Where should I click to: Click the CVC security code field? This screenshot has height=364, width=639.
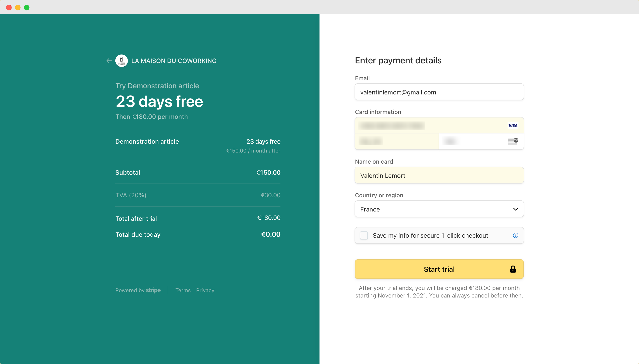(x=481, y=141)
